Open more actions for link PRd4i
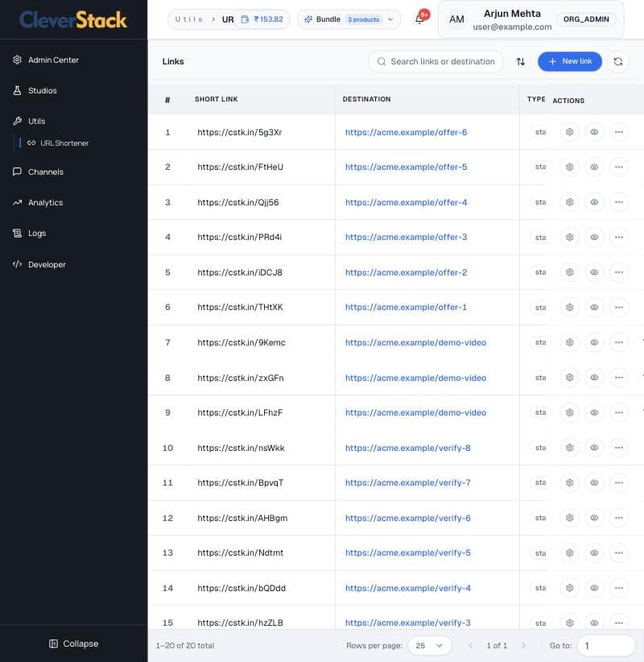 tap(619, 238)
